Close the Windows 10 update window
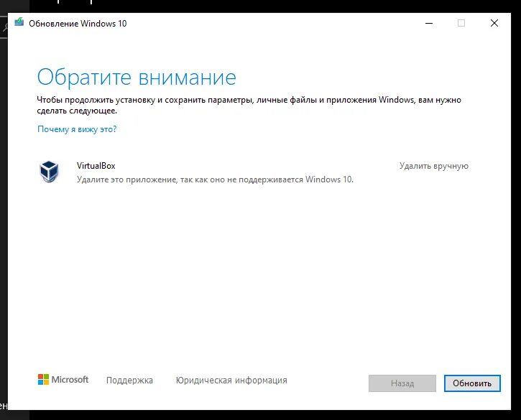Viewport: 521px width, 420px height. click(494, 23)
